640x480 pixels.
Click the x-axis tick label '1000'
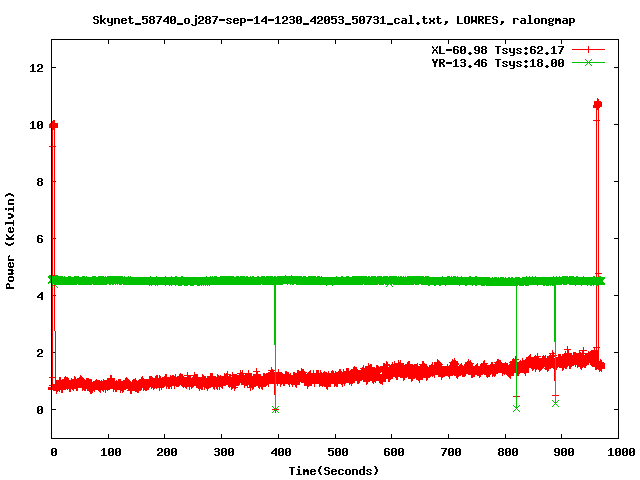pyautogui.click(x=621, y=452)
